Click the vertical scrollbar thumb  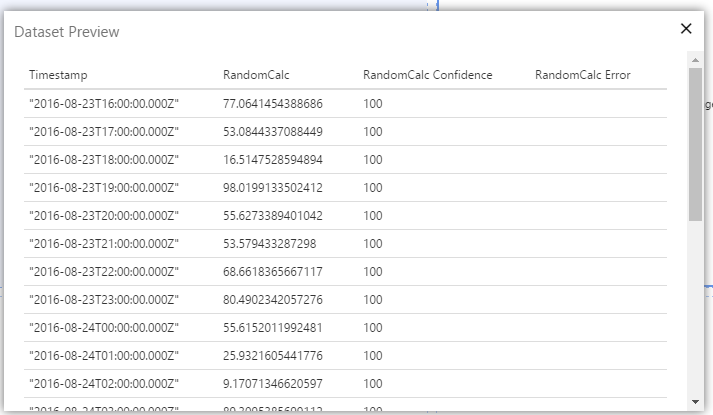[x=695, y=145]
